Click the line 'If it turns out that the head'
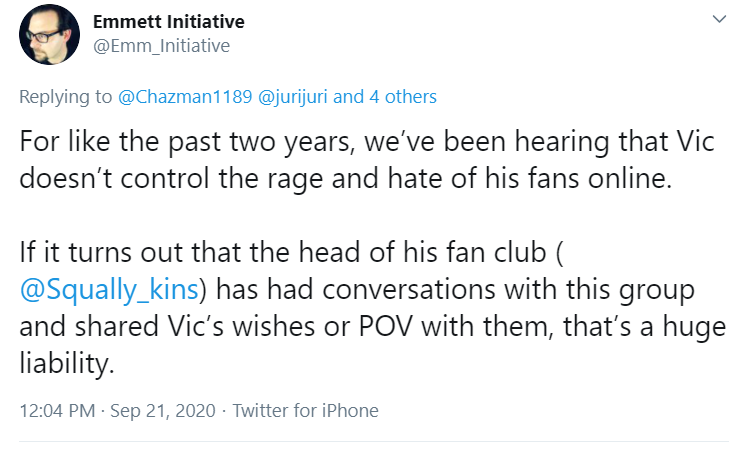Viewport: 747px width, 453px height. click(292, 252)
